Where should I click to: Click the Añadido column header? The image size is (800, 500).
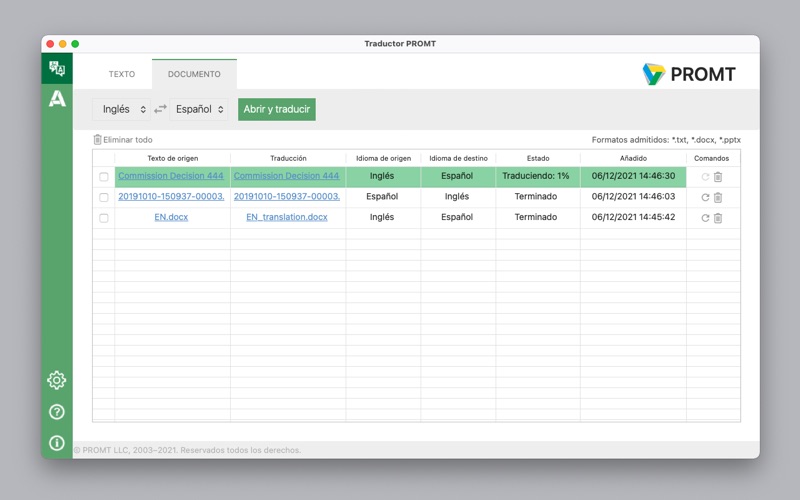pos(633,158)
